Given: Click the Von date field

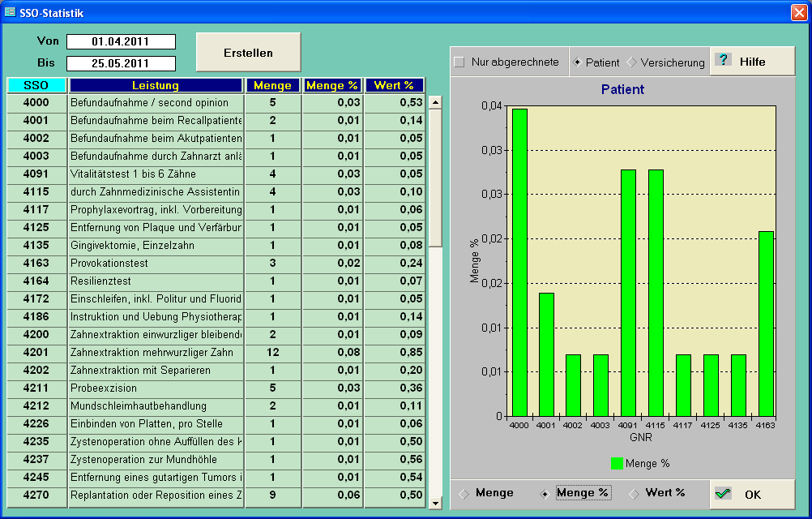Looking at the screenshot, I should pos(121,41).
